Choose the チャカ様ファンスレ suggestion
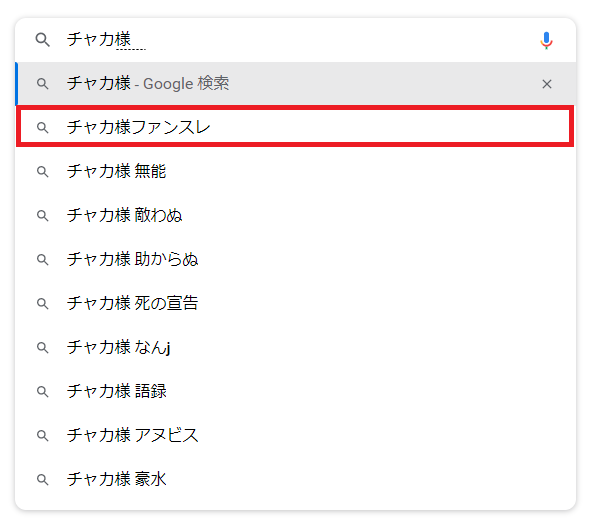Screen dimensions: 592x530 [x=296, y=128]
